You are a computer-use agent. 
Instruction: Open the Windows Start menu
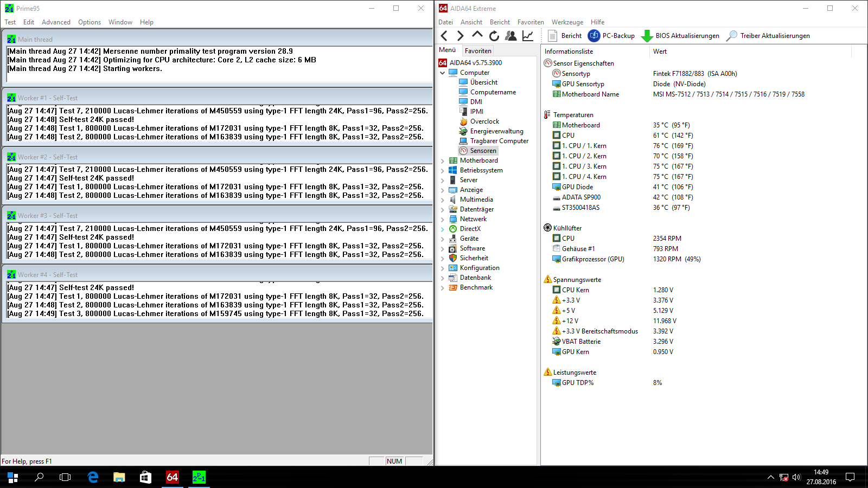coord(13,477)
